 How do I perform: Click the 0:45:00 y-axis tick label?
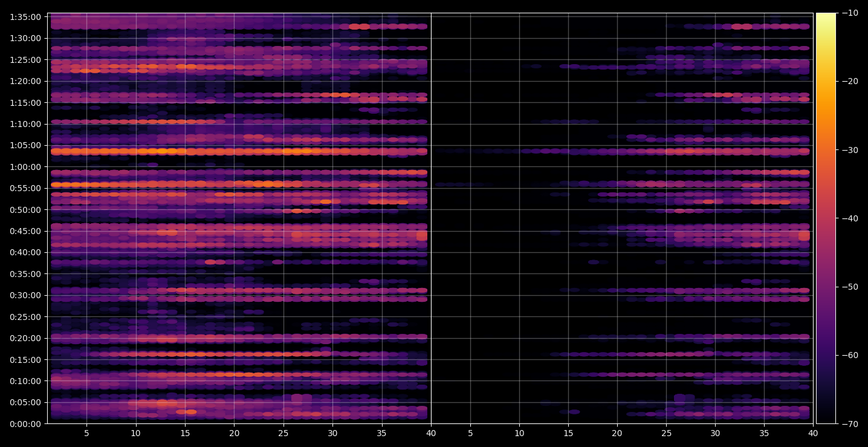click(25, 231)
